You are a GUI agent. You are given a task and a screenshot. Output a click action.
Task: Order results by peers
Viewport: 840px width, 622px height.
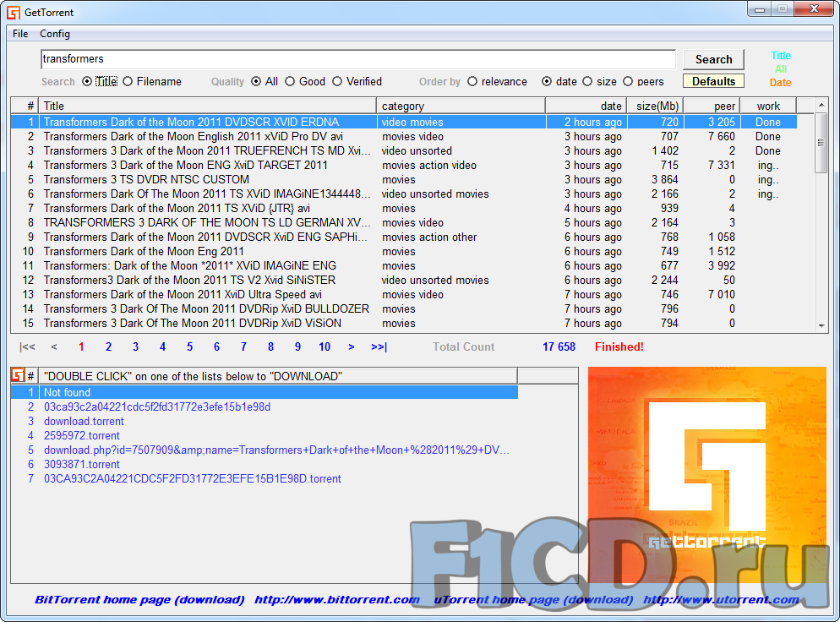628,81
